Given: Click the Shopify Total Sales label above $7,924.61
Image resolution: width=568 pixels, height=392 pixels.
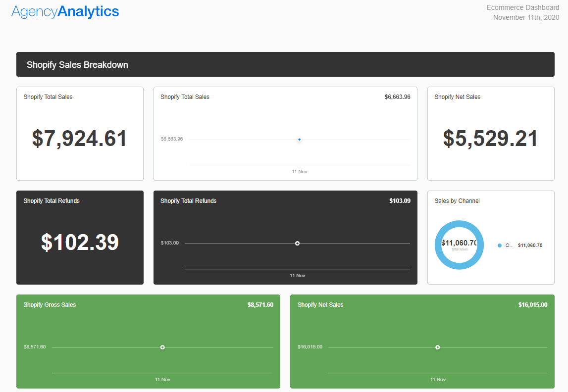Looking at the screenshot, I should pyautogui.click(x=48, y=97).
